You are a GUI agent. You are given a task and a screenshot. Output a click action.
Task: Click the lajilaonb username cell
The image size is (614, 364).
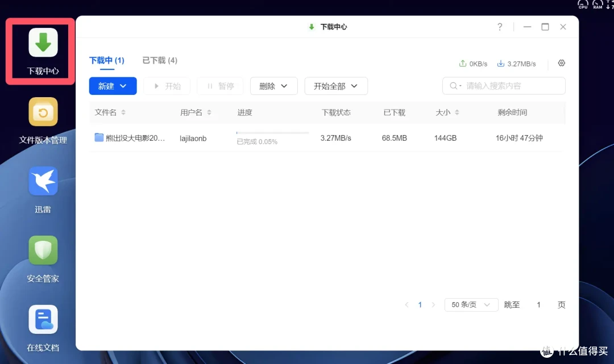(x=193, y=138)
